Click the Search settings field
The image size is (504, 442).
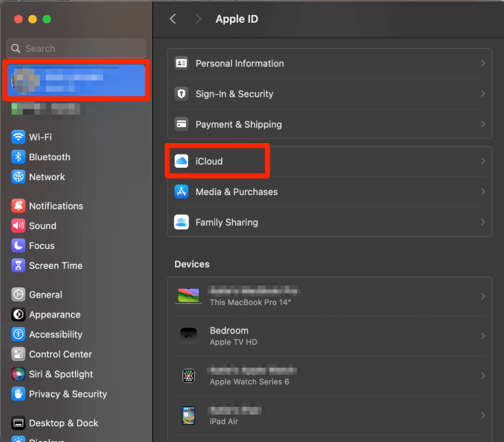(x=76, y=48)
